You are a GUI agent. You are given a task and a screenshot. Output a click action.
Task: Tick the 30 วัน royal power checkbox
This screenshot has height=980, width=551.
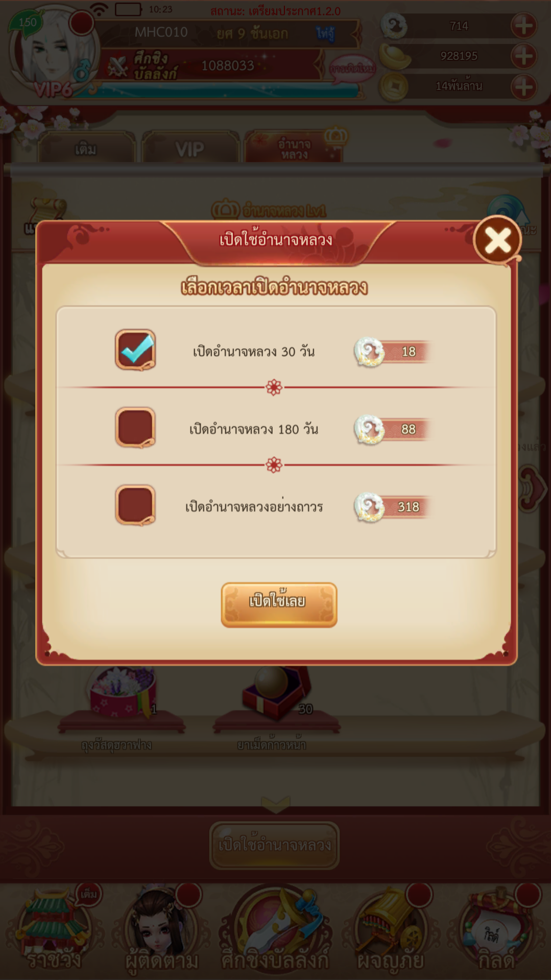point(135,350)
